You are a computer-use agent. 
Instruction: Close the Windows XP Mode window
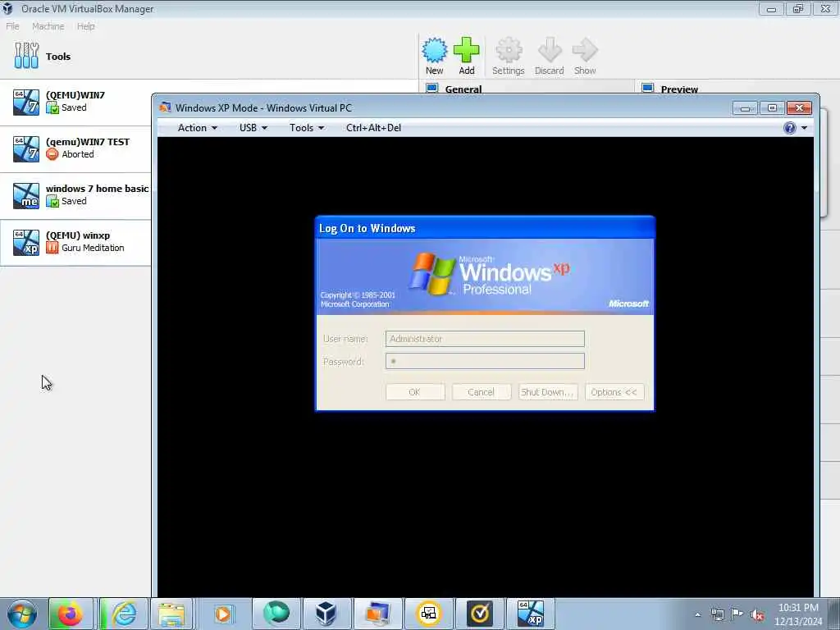pyautogui.click(x=799, y=108)
